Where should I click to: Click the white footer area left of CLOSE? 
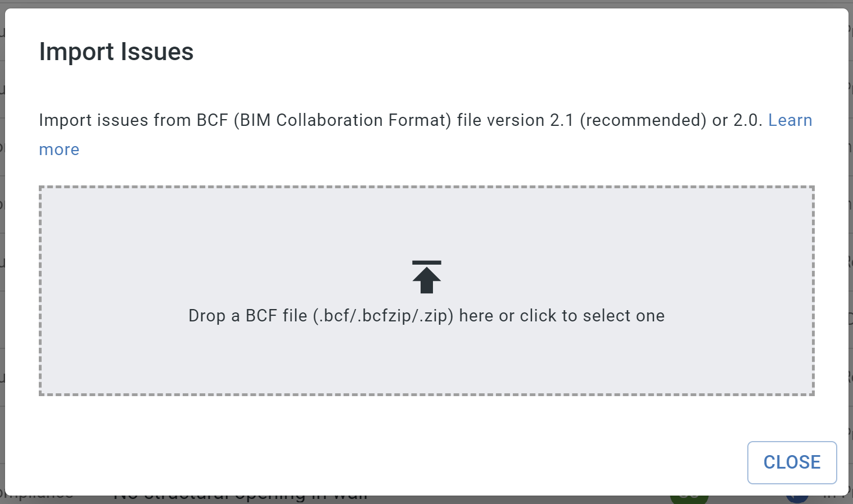pyautogui.click(x=371, y=462)
